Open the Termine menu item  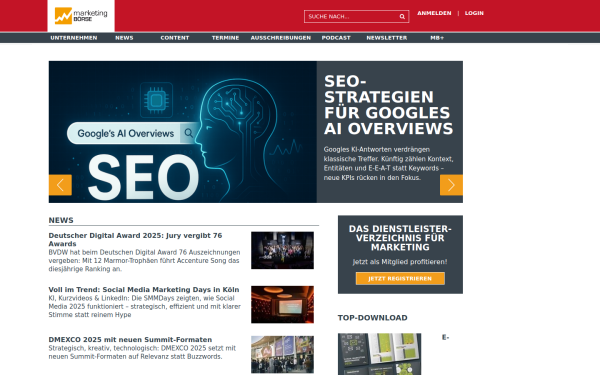(x=225, y=38)
